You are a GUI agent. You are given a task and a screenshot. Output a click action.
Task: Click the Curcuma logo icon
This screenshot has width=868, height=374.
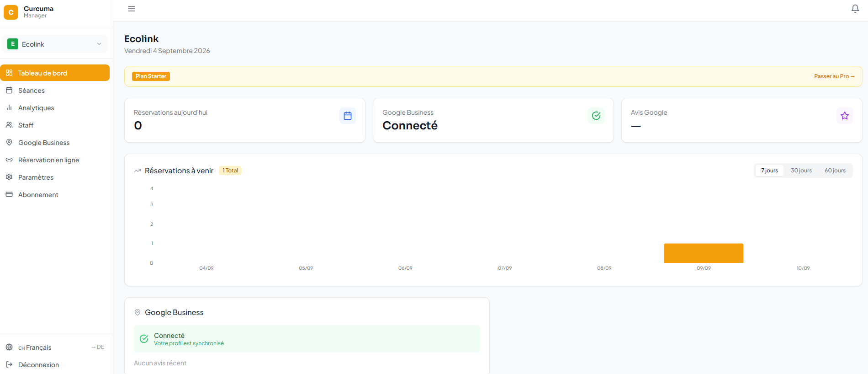pos(11,12)
